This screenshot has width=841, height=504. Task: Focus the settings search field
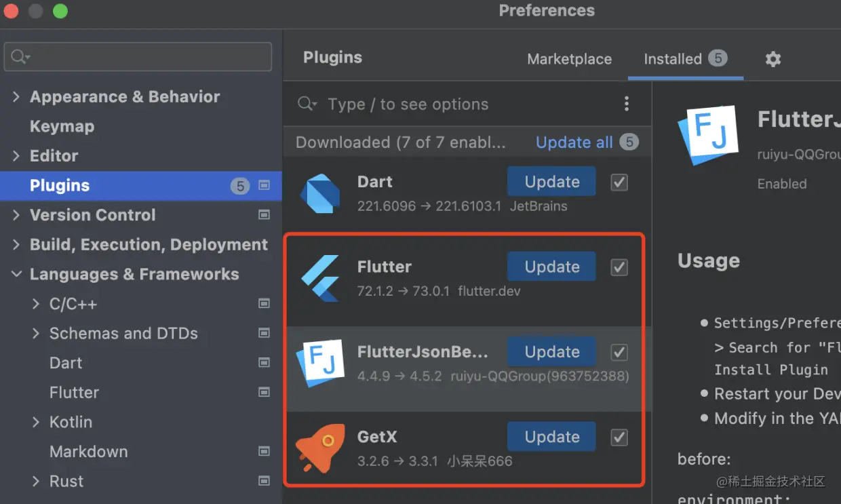click(x=138, y=57)
